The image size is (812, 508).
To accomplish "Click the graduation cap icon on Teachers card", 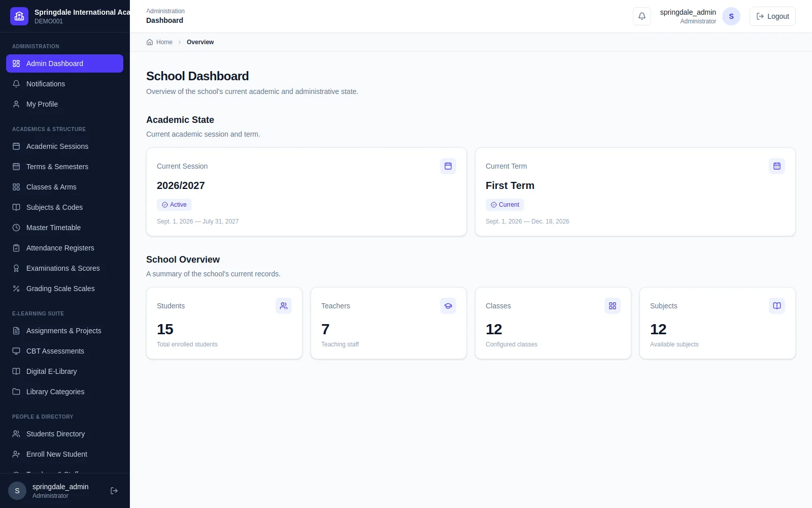I will click(448, 306).
